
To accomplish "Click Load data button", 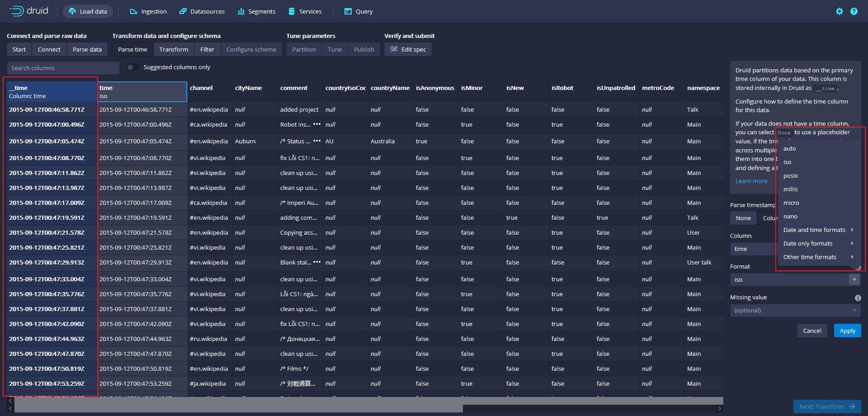I will tap(88, 11).
